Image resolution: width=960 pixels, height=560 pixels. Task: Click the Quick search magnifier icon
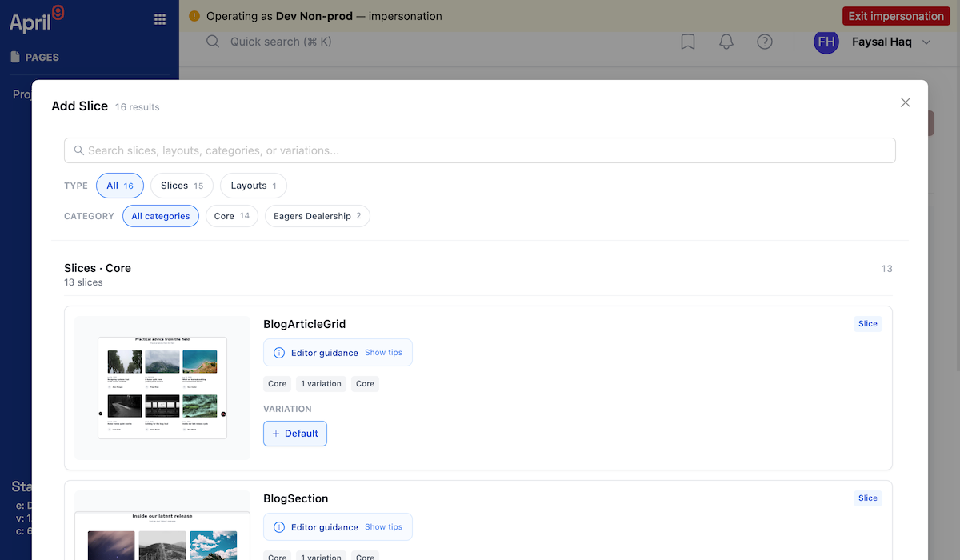click(213, 42)
